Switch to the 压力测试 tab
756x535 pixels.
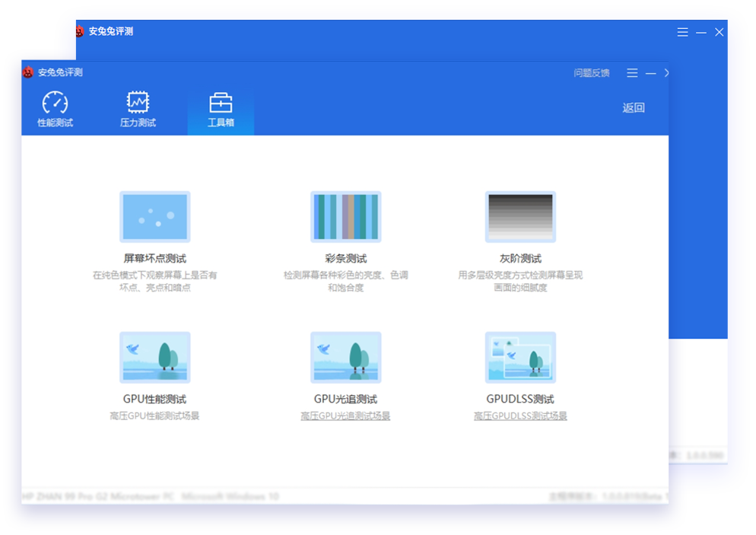(138, 110)
